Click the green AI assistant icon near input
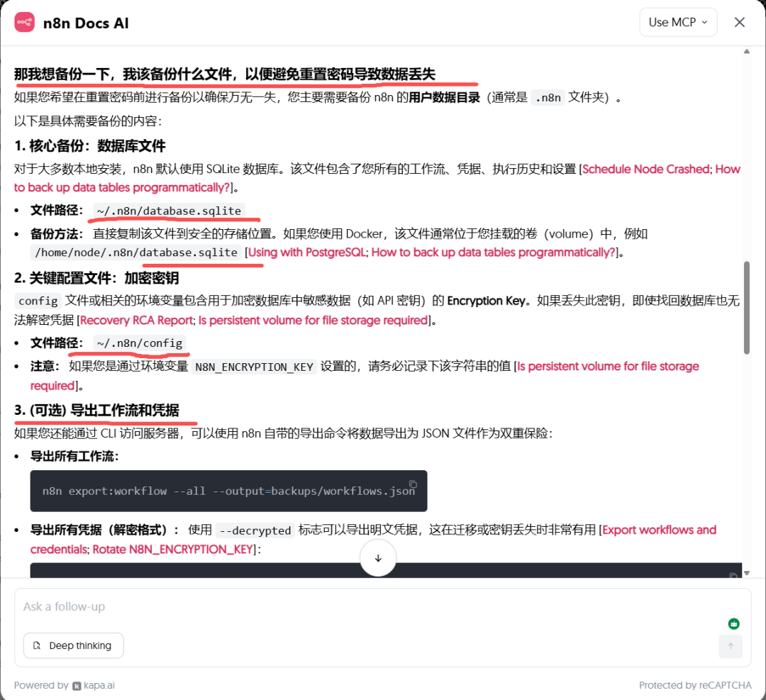The height and width of the screenshot is (700, 766). click(x=733, y=623)
